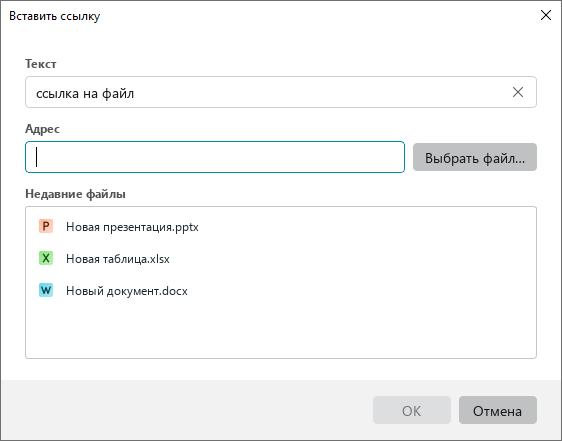Clear the Текст field with the X icon
Image resolution: width=562 pixels, height=441 pixels.
(518, 92)
